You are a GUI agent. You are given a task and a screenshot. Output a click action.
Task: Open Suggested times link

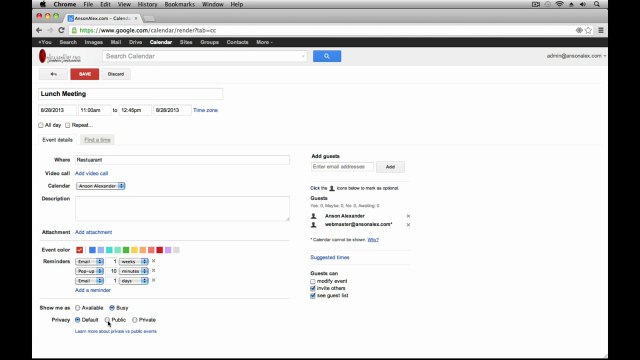click(x=330, y=258)
